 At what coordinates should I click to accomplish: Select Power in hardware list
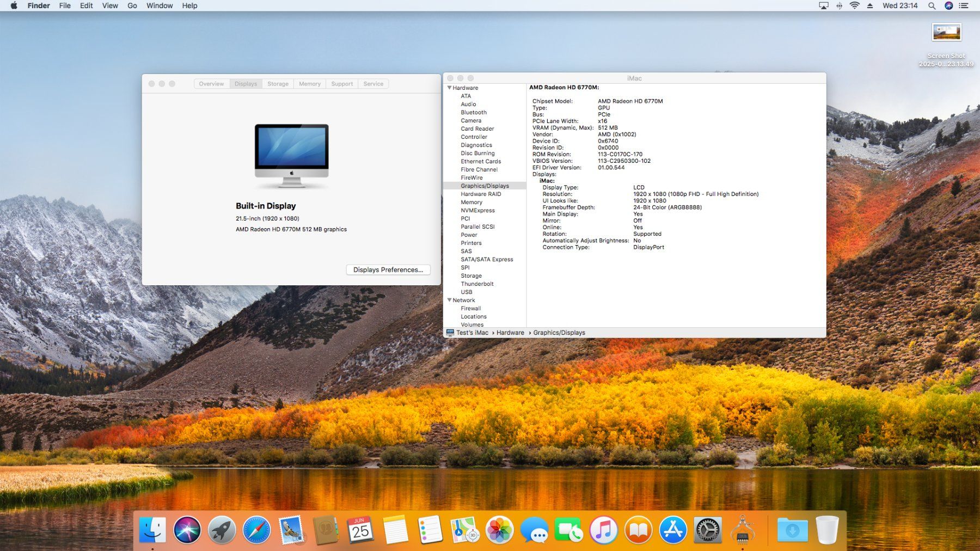469,235
